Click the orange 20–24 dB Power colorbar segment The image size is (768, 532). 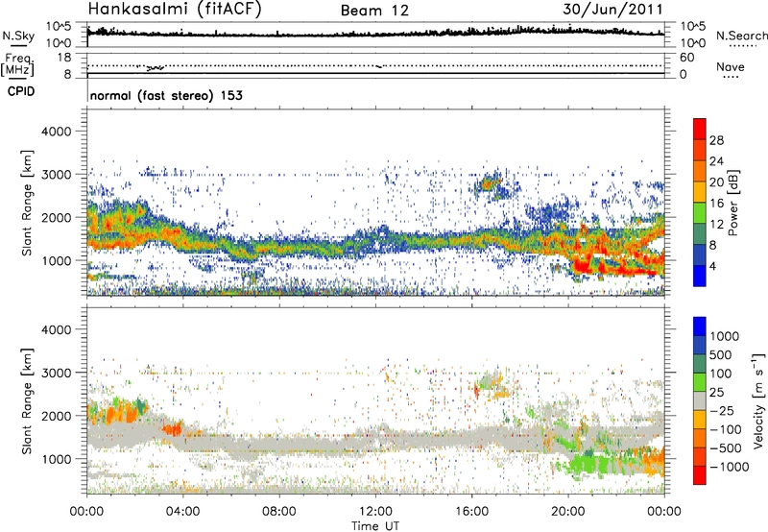[700, 171]
